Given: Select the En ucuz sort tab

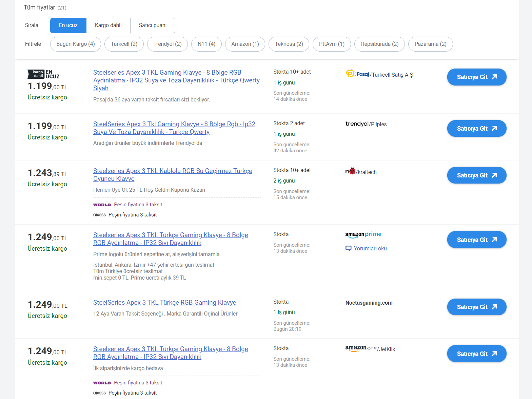Looking at the screenshot, I should click(68, 25).
